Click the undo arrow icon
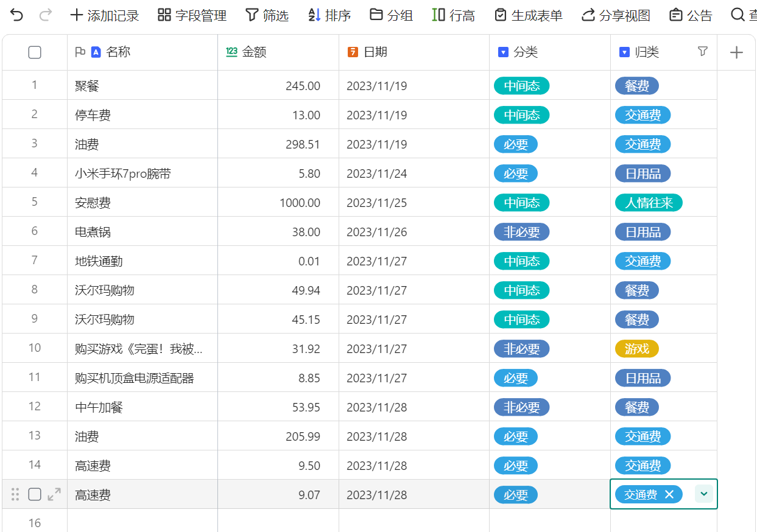The width and height of the screenshot is (757, 532). point(17,15)
